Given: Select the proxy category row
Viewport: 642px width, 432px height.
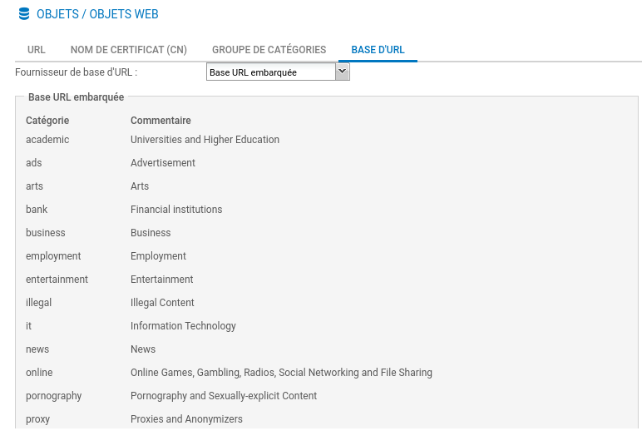Looking at the screenshot, I should tap(38, 420).
